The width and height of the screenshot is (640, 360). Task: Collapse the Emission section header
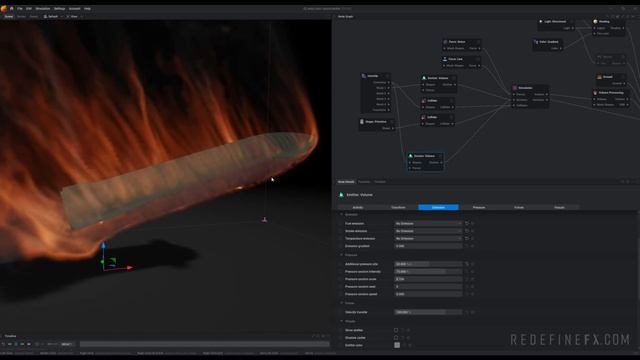pyautogui.click(x=351, y=214)
